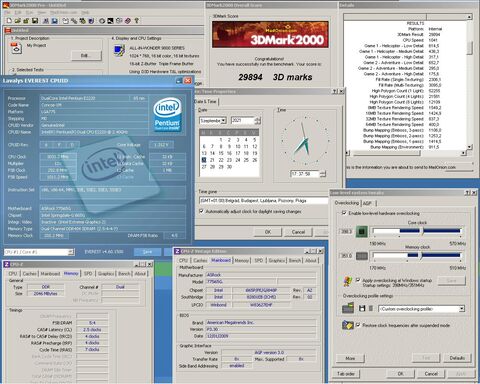
Task: Click the question mark help icon in 3DMark toolbar
Action: pos(136,21)
